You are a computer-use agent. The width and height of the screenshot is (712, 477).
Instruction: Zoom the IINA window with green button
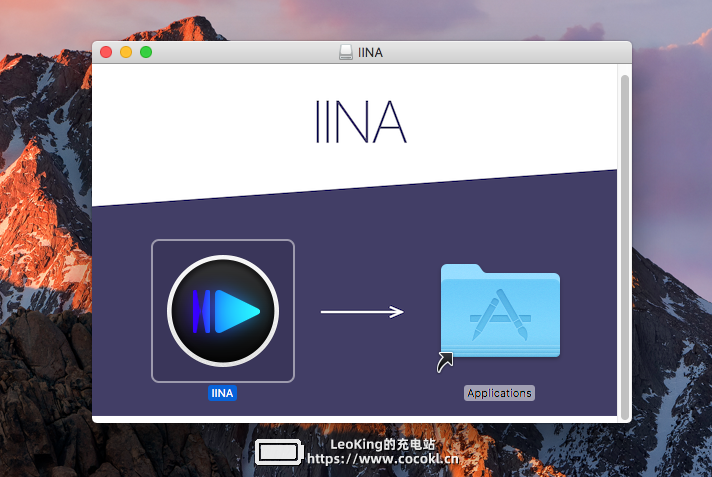pos(146,52)
